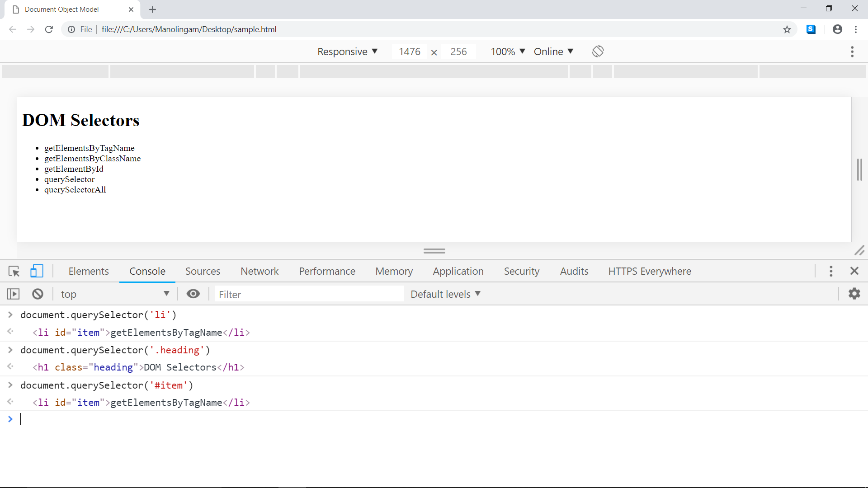The height and width of the screenshot is (488, 868).
Task: Switch to the Elements tab
Action: click(89, 271)
